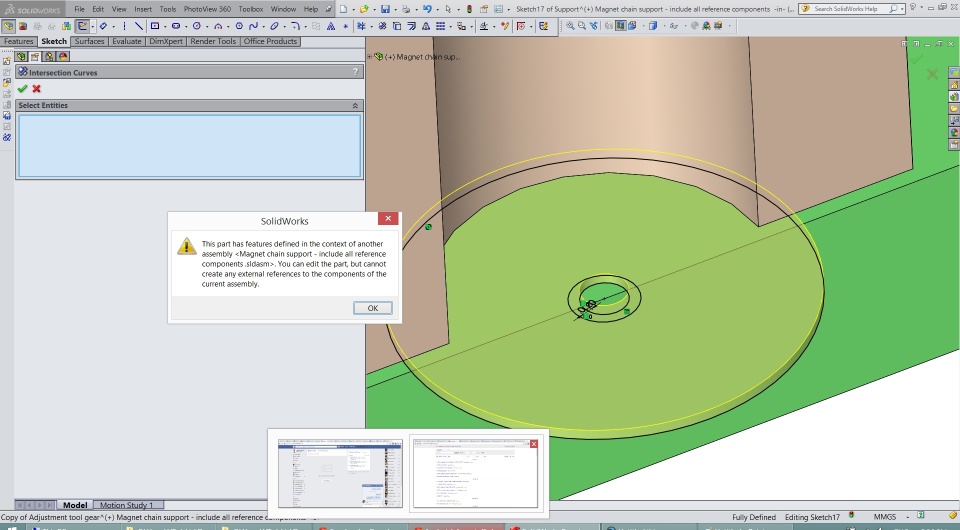
Task: Click inside the Select Entities selection box
Action: coord(189,146)
